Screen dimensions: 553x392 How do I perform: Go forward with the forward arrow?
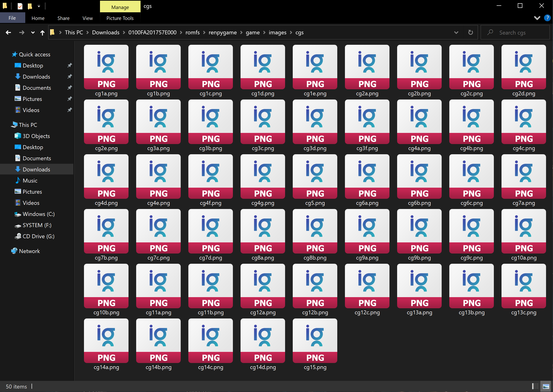pos(22,32)
